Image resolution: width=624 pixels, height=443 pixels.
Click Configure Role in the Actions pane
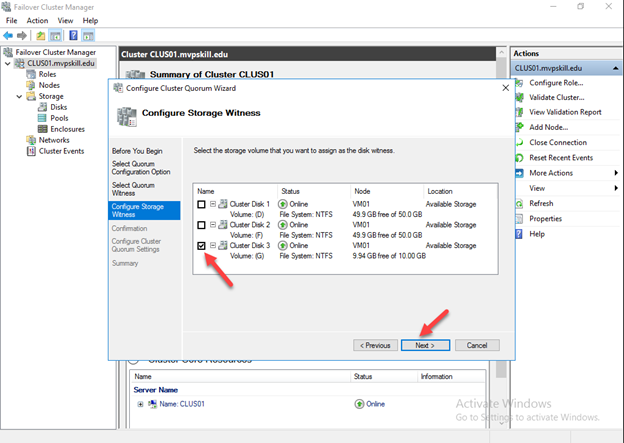tap(556, 83)
